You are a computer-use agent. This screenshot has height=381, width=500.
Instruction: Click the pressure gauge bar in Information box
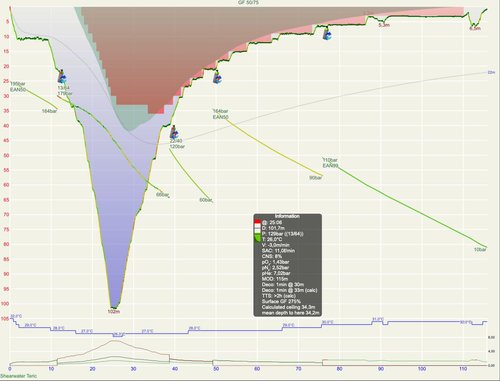[257, 231]
